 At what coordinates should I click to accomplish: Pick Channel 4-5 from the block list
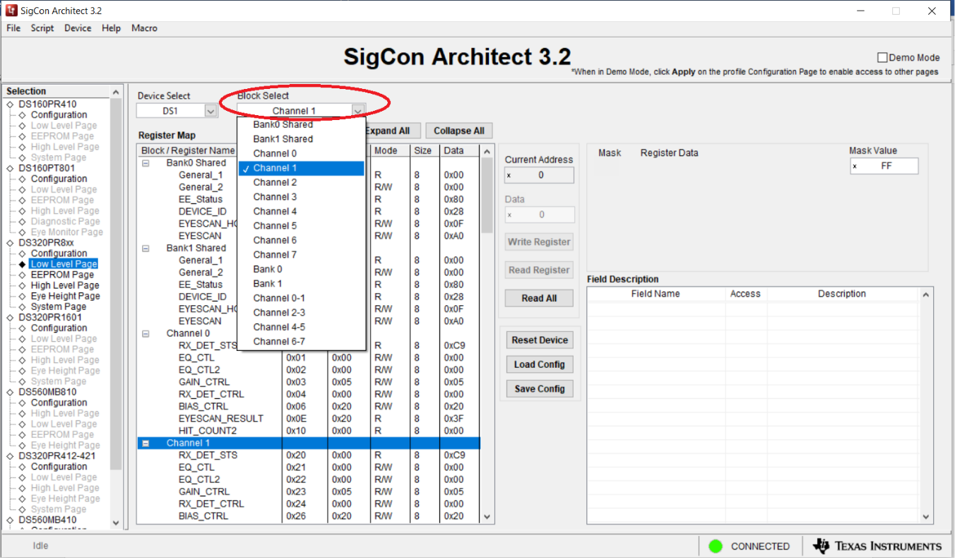coord(302,327)
